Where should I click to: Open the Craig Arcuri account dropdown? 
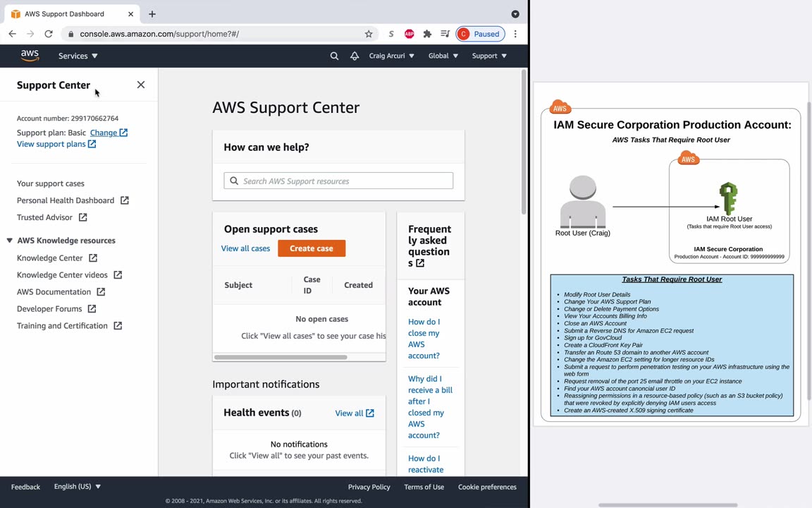tap(391, 56)
